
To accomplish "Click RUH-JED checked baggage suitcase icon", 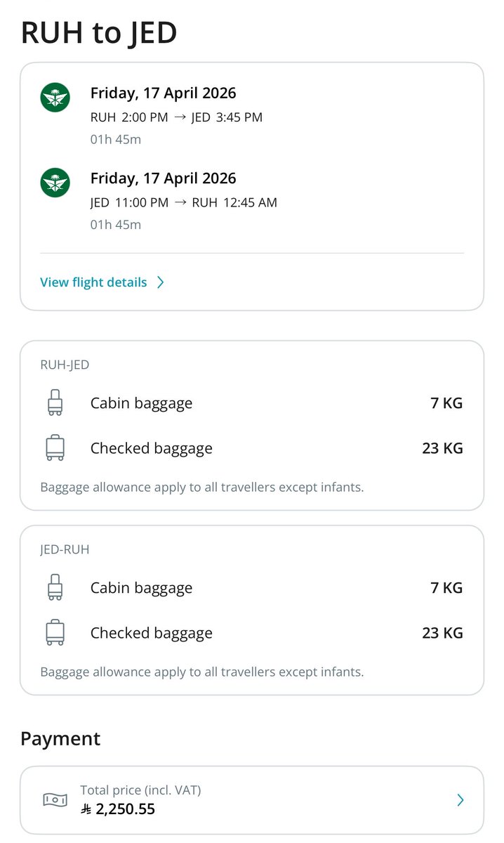I will tap(55, 447).
